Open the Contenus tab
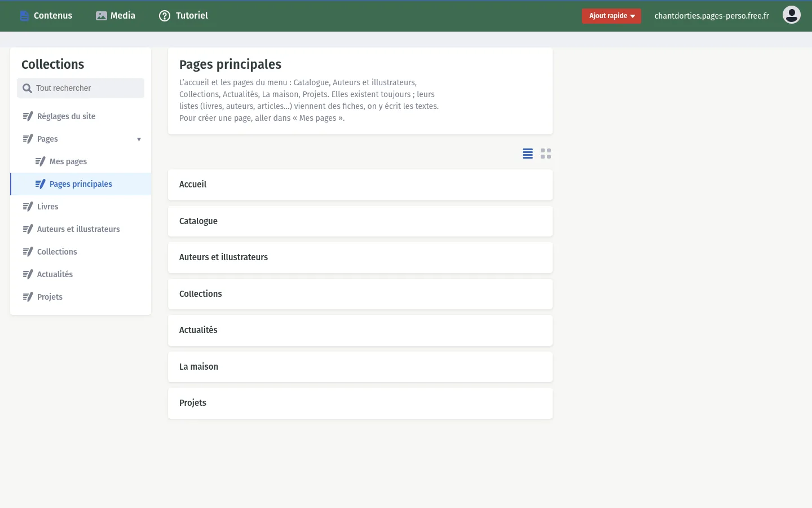 click(46, 16)
